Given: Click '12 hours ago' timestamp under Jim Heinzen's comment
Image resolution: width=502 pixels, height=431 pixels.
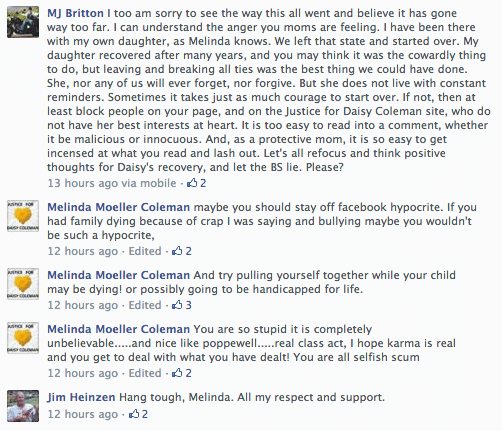Looking at the screenshot, I should click(83, 414).
